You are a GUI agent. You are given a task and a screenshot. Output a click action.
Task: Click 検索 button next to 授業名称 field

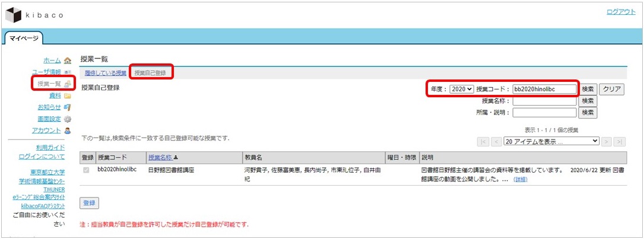tap(588, 101)
